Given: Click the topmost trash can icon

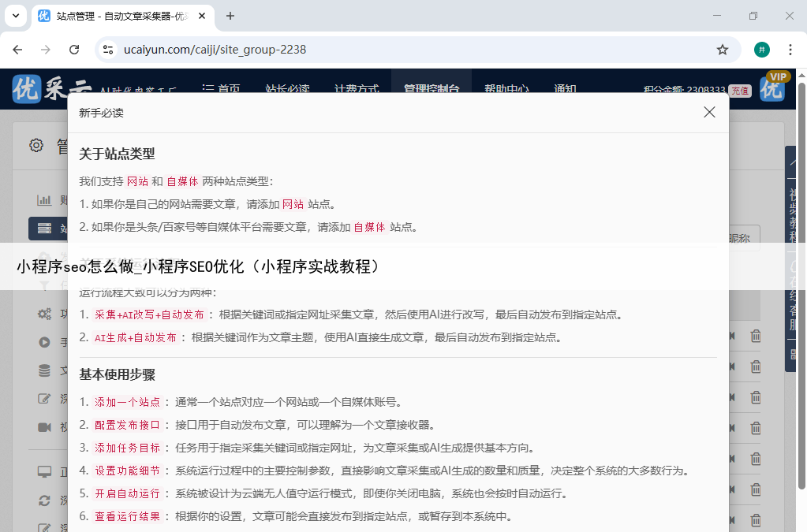Looking at the screenshot, I should [756, 337].
